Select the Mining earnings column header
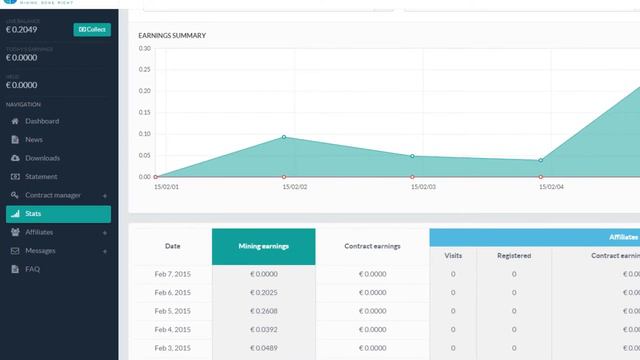This screenshot has height=360, width=640. point(264,247)
